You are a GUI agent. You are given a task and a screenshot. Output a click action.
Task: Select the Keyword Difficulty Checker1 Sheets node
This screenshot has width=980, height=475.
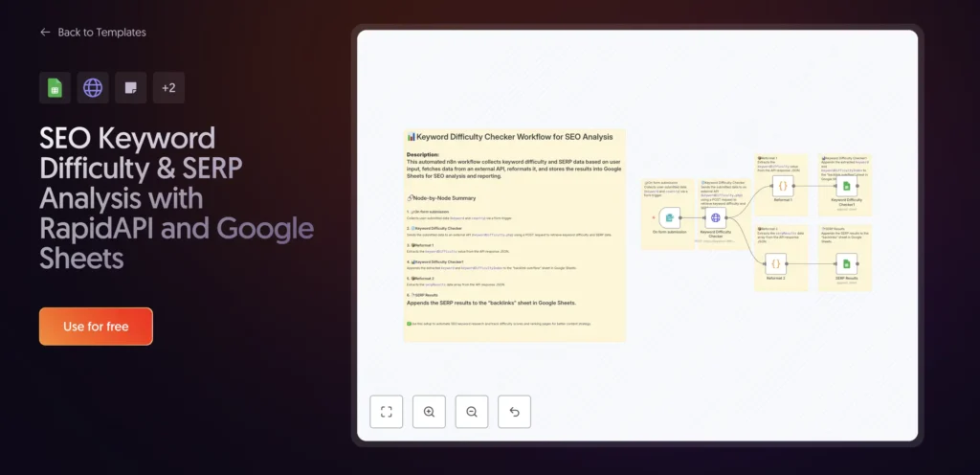click(847, 186)
